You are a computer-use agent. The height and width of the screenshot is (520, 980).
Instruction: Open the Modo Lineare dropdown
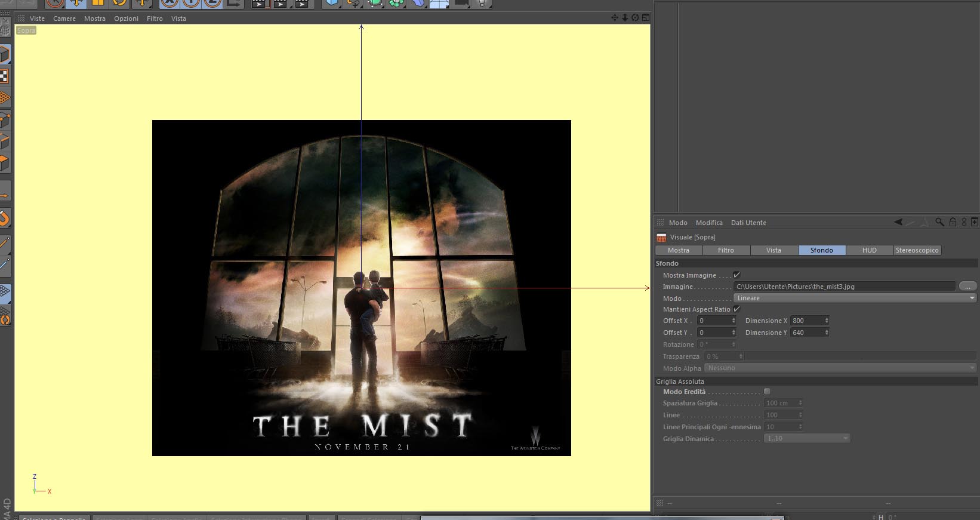tap(855, 298)
